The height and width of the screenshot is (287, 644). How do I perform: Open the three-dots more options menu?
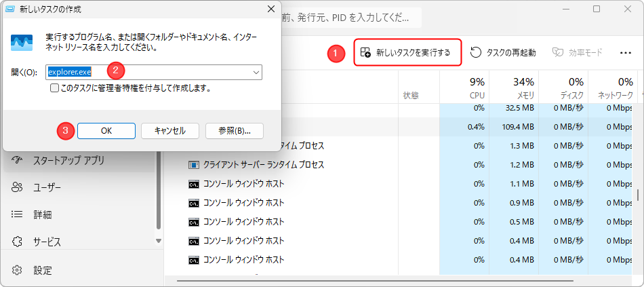point(625,53)
